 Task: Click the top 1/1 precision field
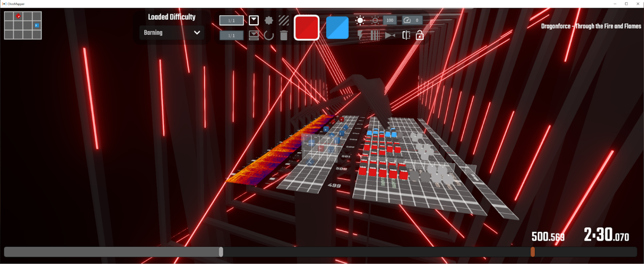pyautogui.click(x=231, y=20)
